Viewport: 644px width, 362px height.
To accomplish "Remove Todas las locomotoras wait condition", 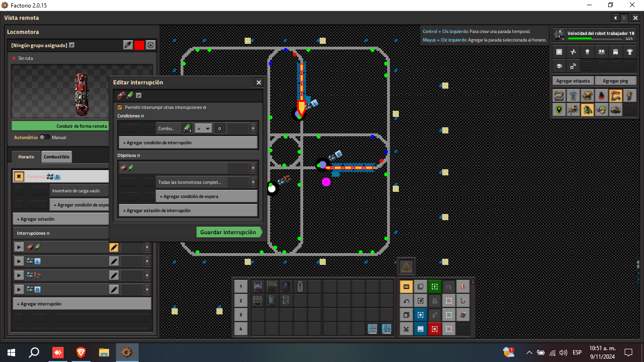I will [253, 182].
